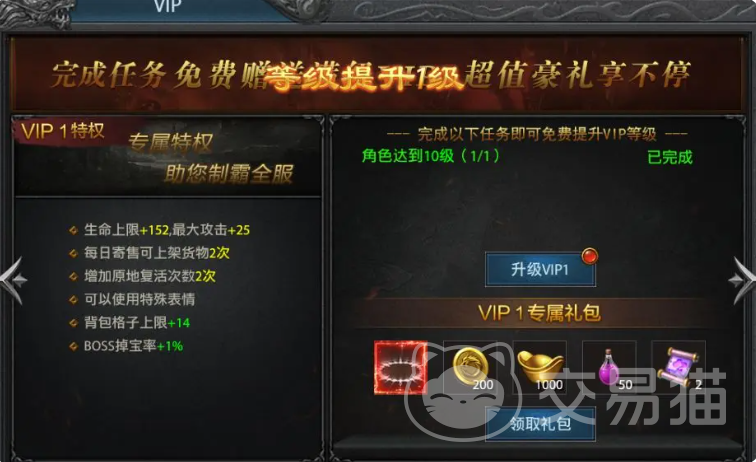Go to previous VIP level arrow
Screen dimensions: 756x462
13,280
